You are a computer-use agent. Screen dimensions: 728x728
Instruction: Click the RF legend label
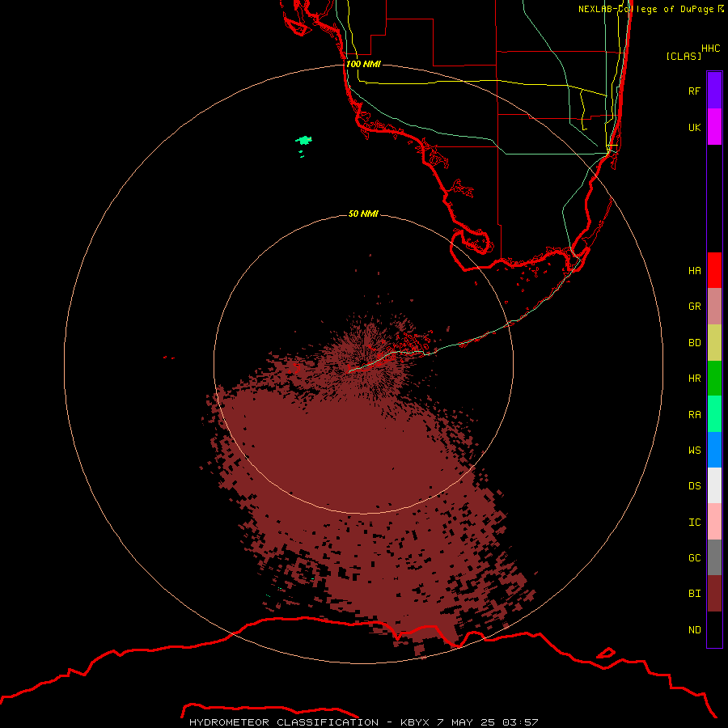tap(694, 91)
